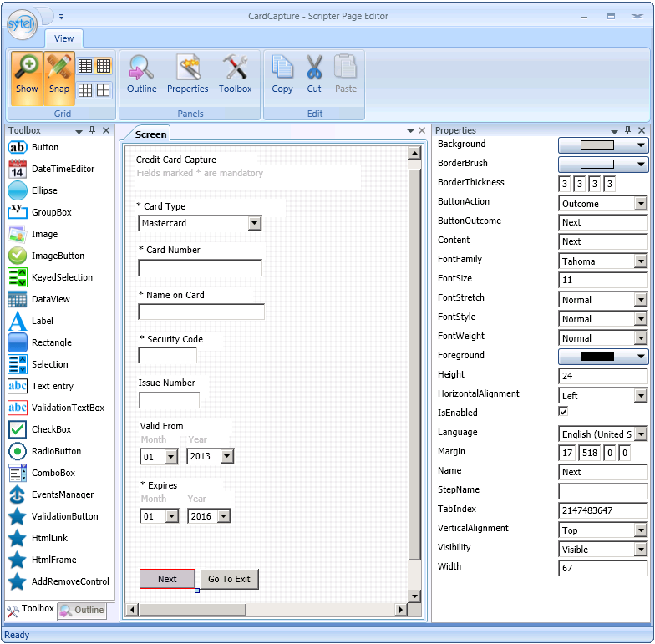The width and height of the screenshot is (655, 644).
Task: Open the Expires year 2016 dropdown
Action: pyautogui.click(x=224, y=516)
